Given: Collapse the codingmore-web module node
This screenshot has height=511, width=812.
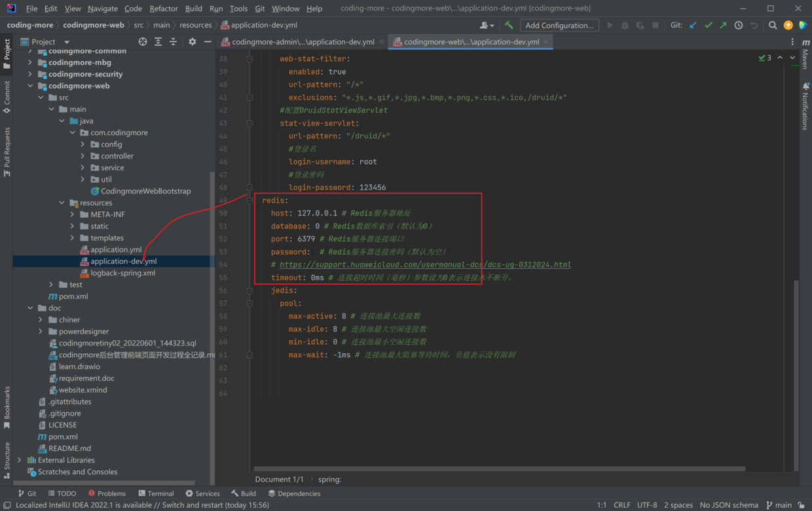Looking at the screenshot, I should (30, 86).
